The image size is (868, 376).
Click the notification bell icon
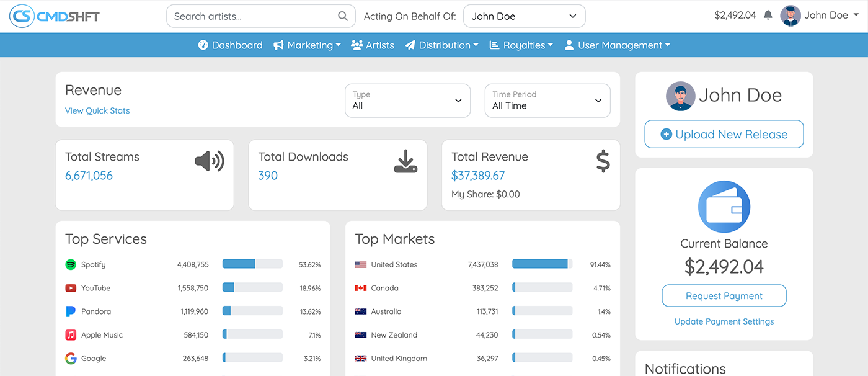[769, 14]
